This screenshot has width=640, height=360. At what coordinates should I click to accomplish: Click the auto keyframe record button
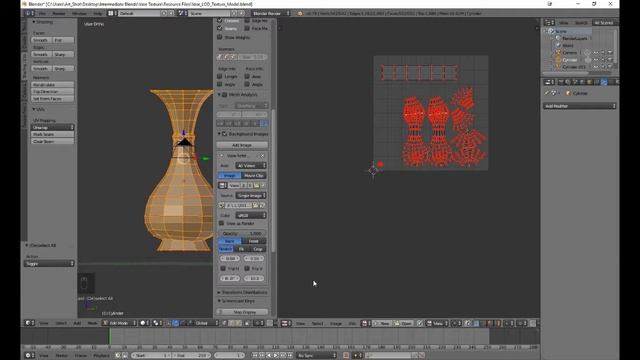(346, 356)
